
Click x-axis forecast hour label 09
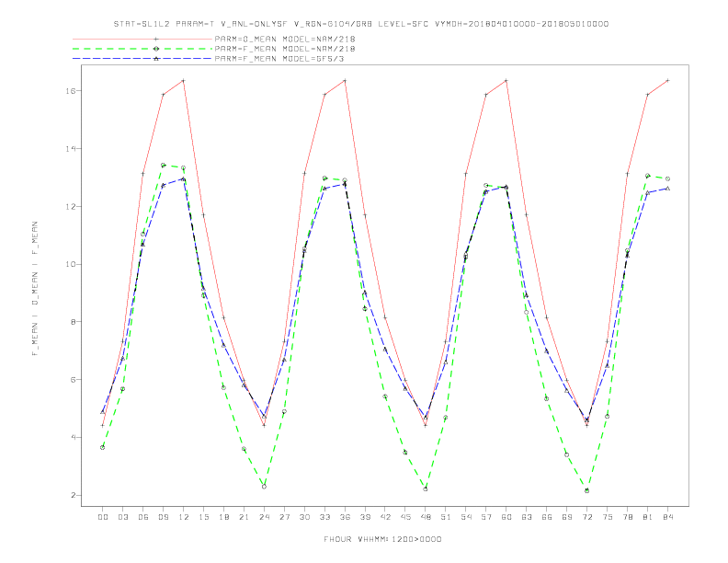click(x=163, y=517)
